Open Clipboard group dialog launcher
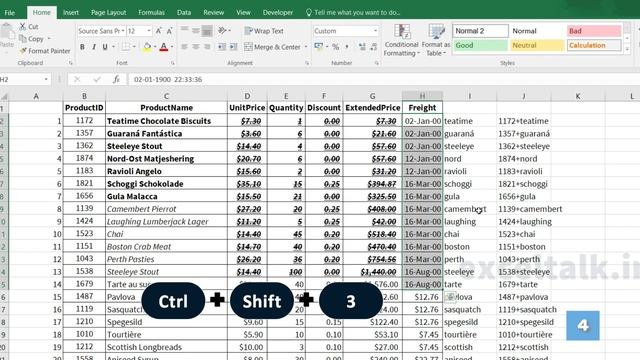Screen dimensions: 640x360 [x=71, y=63]
